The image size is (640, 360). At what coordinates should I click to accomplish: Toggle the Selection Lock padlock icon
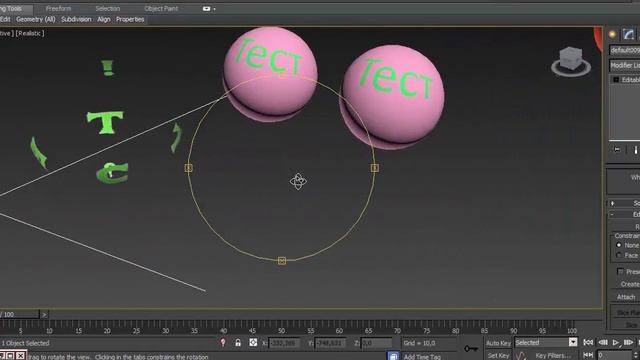[x=238, y=343]
